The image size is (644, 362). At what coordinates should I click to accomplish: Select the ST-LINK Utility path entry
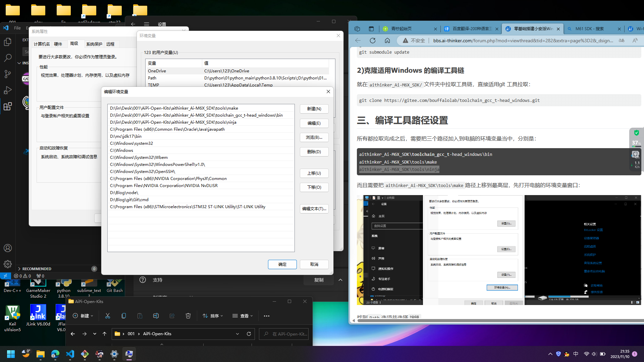pyautogui.click(x=201, y=207)
